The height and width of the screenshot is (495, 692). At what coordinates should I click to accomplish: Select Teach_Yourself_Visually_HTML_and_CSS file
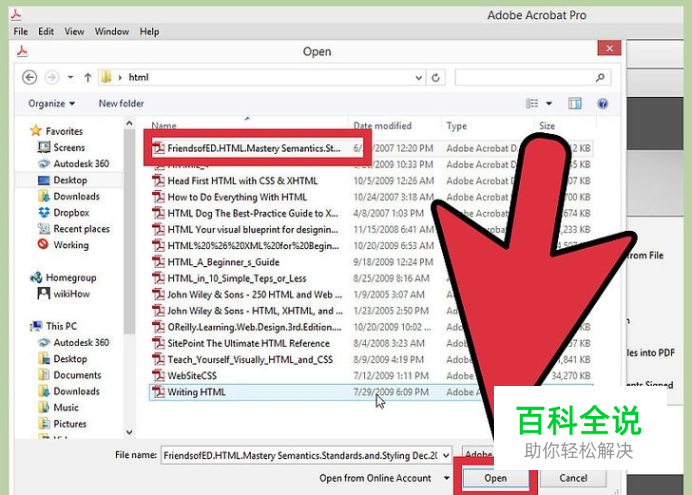pyautogui.click(x=250, y=360)
